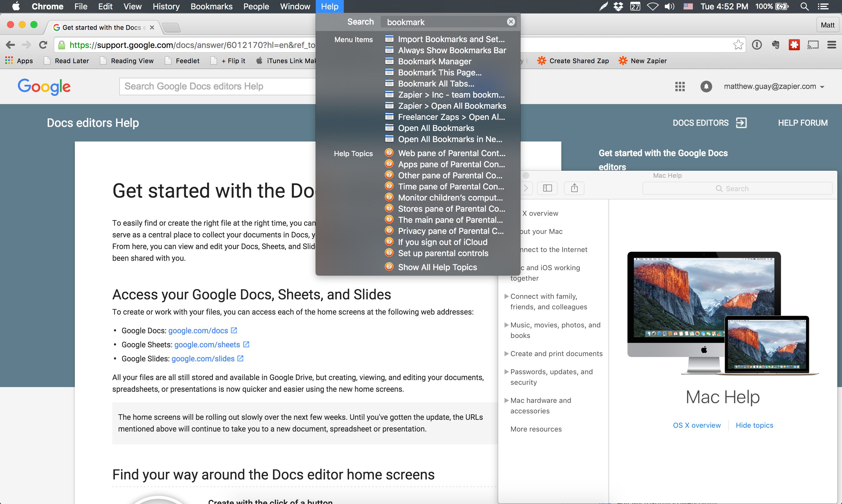Open the History menu
The height and width of the screenshot is (504, 842).
pos(166,6)
